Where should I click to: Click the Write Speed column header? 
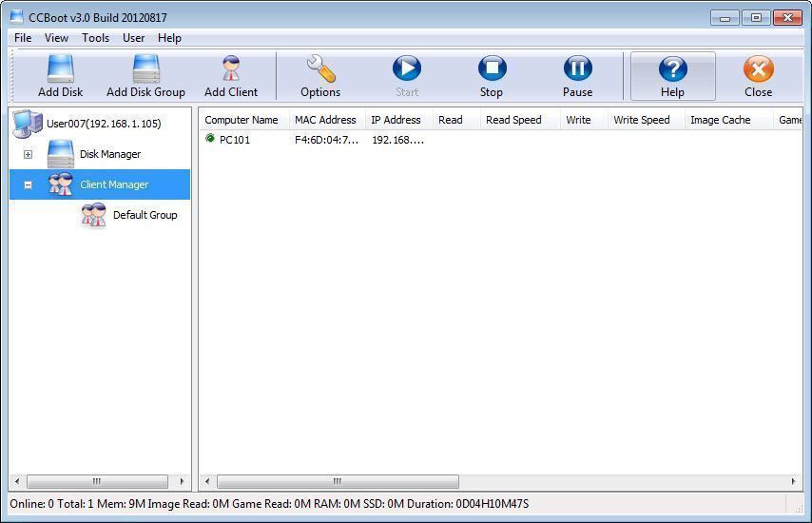pos(647,120)
